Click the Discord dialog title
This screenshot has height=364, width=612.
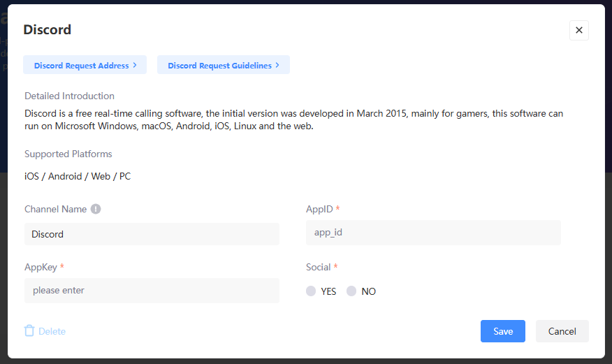(x=47, y=29)
